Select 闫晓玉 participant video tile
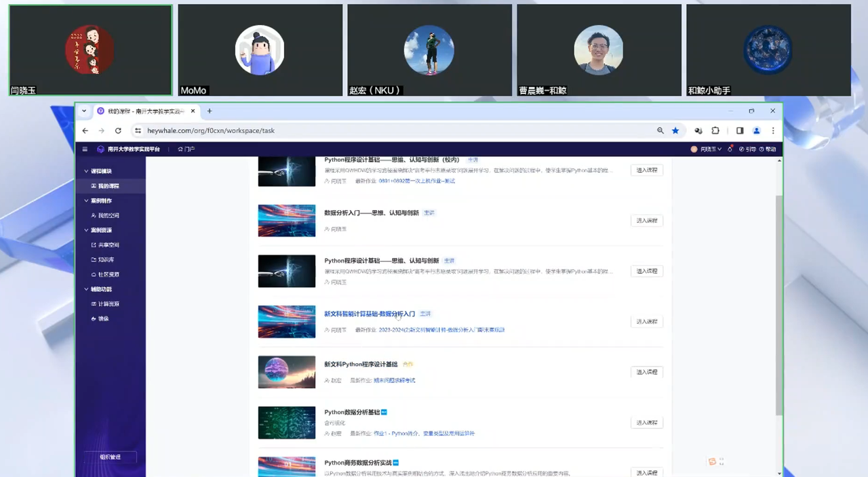This screenshot has width=868, height=477. [91, 51]
